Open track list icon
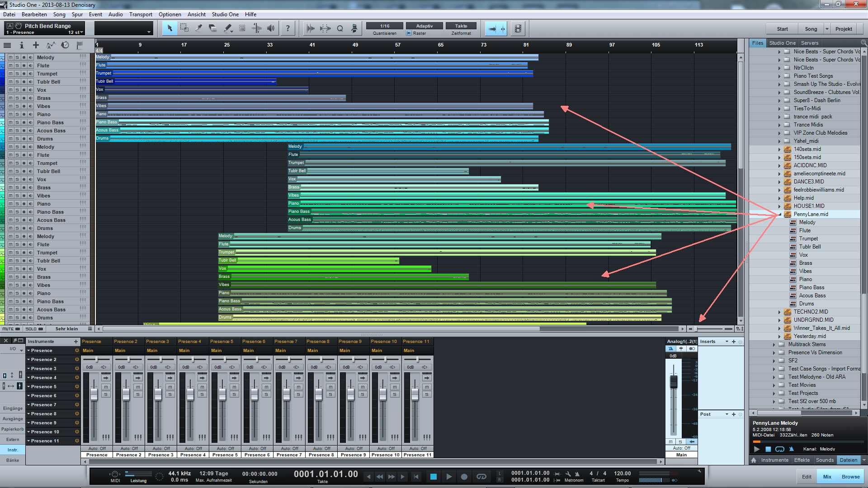 7,45
